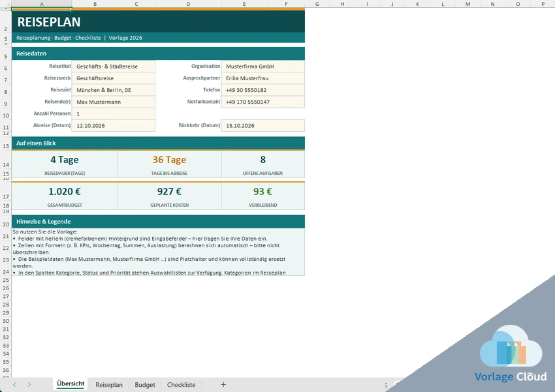Select the '4 Tage' Reisedauer KPI

[x=65, y=160]
